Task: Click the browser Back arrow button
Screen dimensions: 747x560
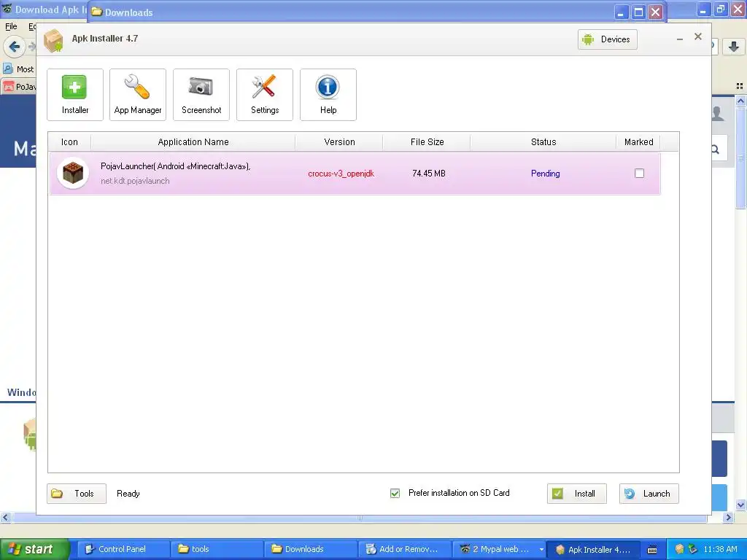Action: click(14, 47)
